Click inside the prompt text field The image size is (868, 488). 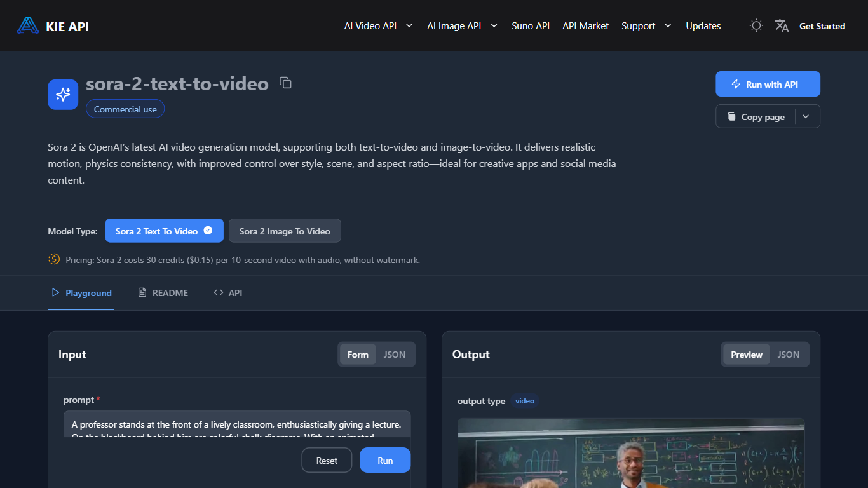click(x=236, y=424)
